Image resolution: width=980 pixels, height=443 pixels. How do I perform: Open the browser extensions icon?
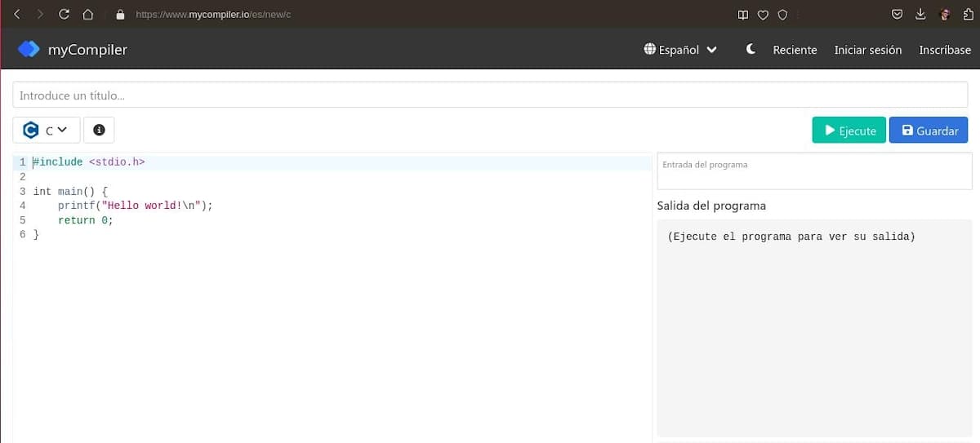968,14
